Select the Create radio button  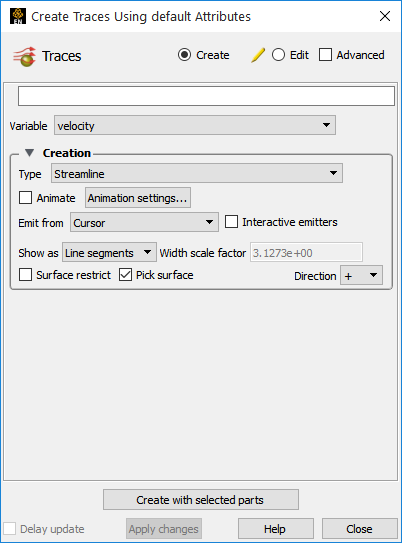184,55
